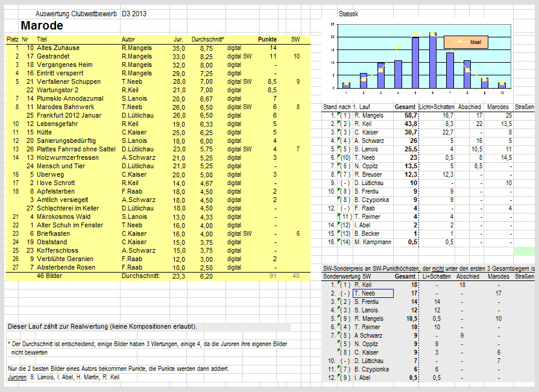Image resolution: width=539 pixels, height=392 pixels.
Task: Select 'M. Kampmann' in the standings
Action: (373, 242)
